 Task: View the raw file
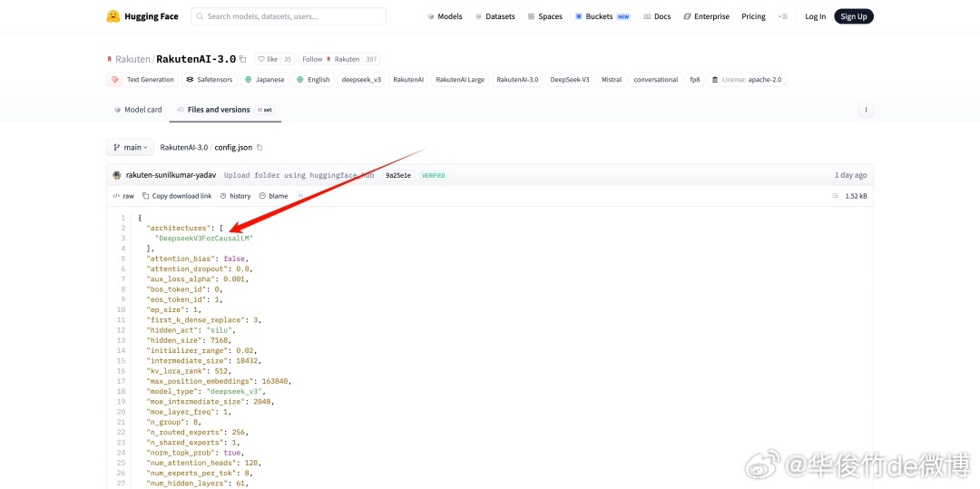click(123, 196)
